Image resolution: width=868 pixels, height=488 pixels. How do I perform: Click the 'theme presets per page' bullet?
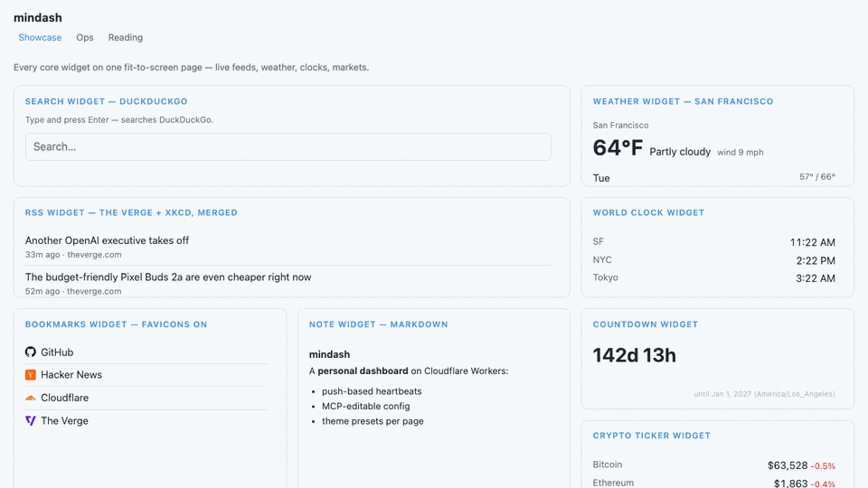pyautogui.click(x=373, y=421)
